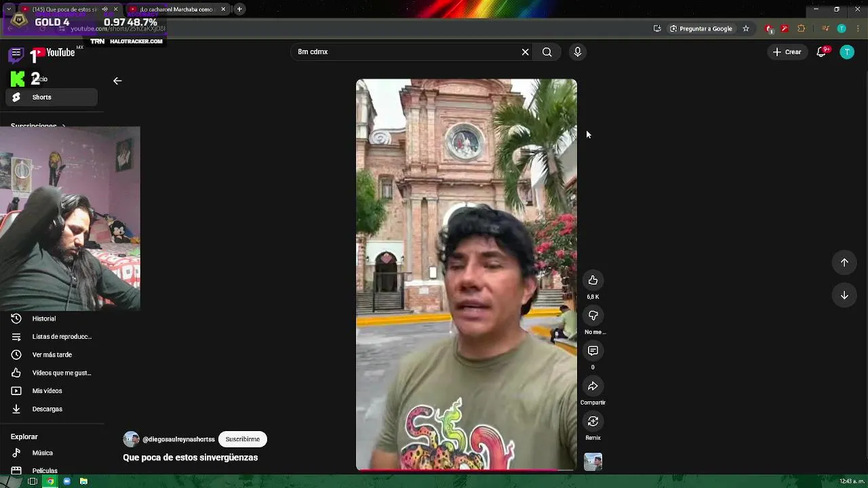Open Chrome profile avatar in toolbar
Screen dimensions: 868x488
842,28
